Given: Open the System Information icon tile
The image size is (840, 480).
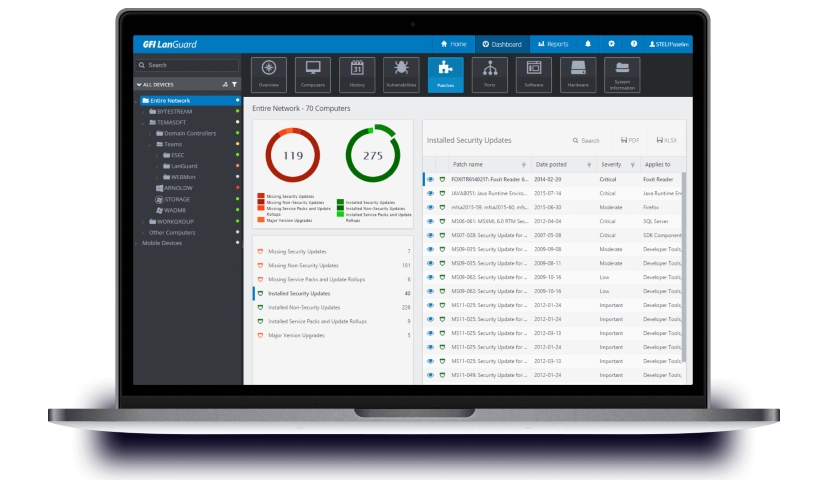Looking at the screenshot, I should coord(622,74).
